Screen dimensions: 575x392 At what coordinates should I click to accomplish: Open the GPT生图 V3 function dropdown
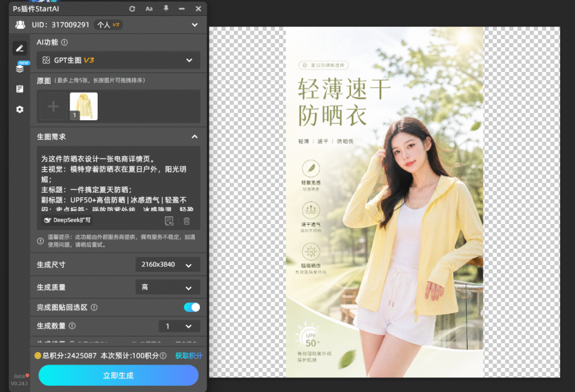pyautogui.click(x=118, y=60)
